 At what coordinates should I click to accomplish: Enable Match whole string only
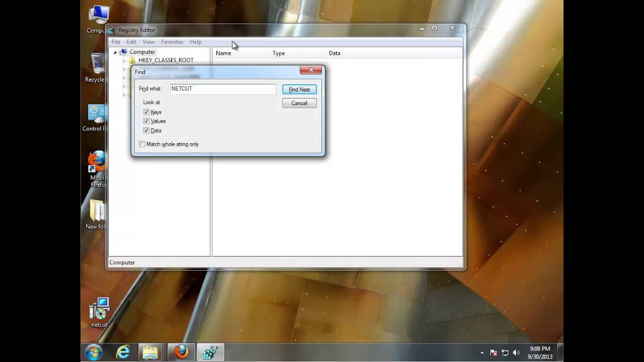(x=142, y=144)
